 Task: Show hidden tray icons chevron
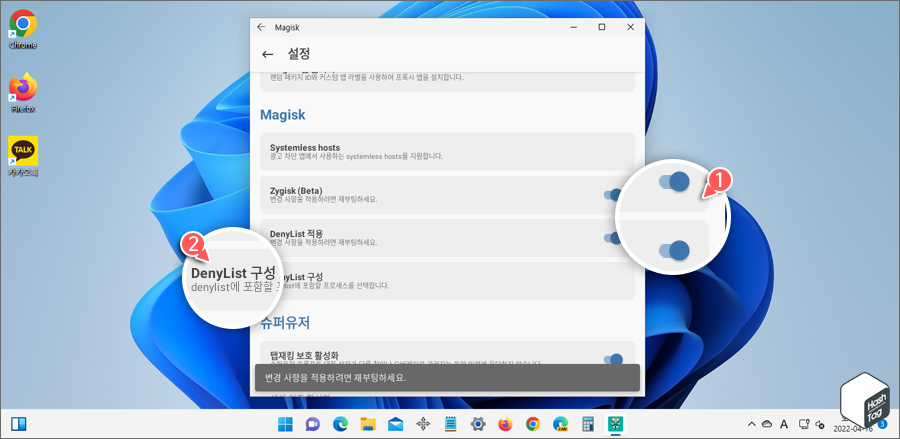751,424
